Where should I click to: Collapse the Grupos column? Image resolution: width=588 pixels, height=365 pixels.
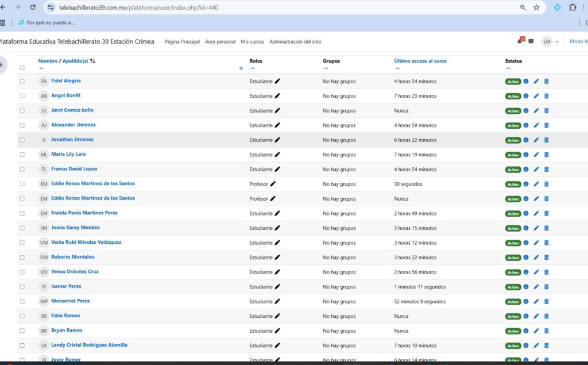(326, 68)
